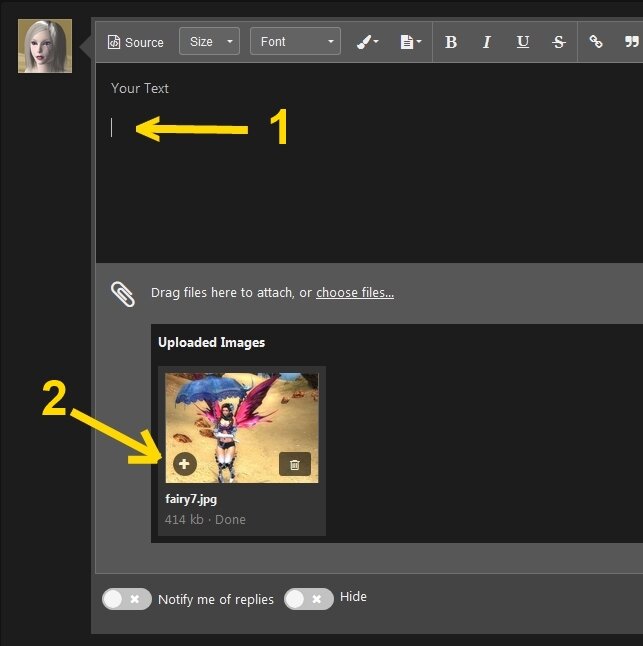Screen dimensions: 643x646
Task: Click the fairy7.jpg thumbnail image
Action: 242,428
